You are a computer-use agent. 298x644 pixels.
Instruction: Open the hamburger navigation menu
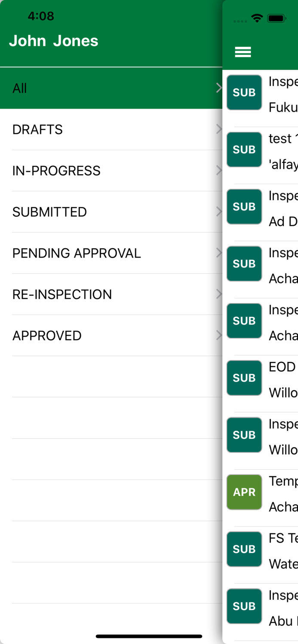point(243,51)
